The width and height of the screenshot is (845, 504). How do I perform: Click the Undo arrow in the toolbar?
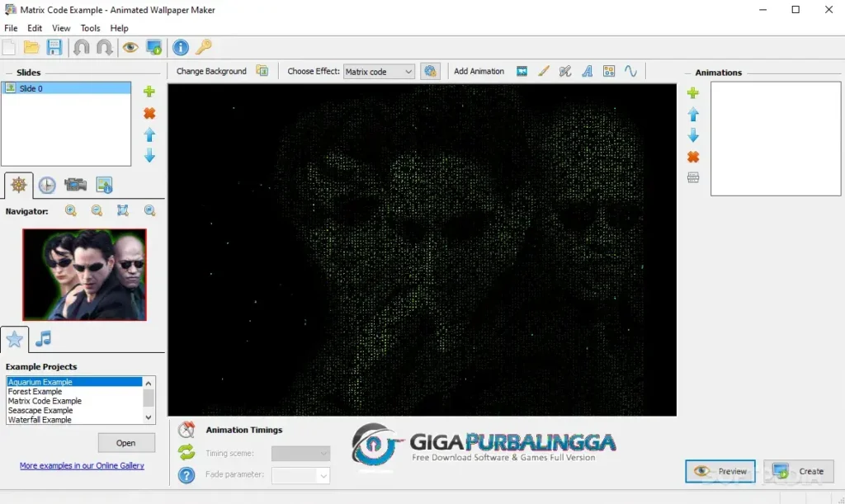tap(82, 47)
